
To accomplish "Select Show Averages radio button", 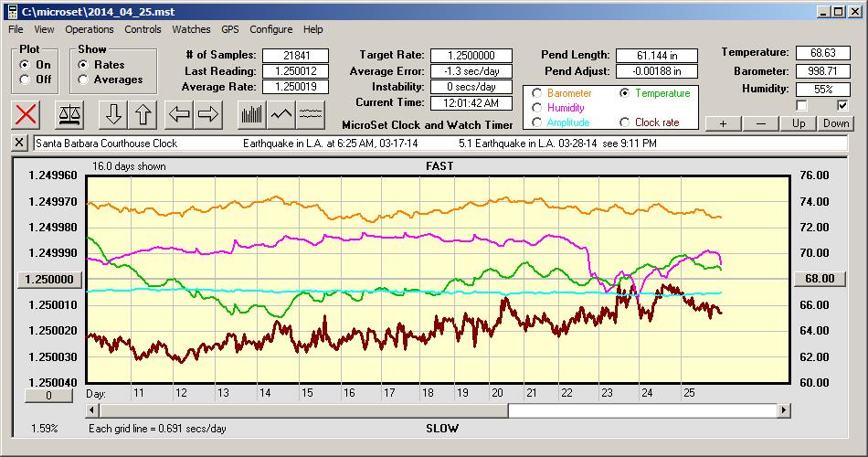I will [x=83, y=80].
